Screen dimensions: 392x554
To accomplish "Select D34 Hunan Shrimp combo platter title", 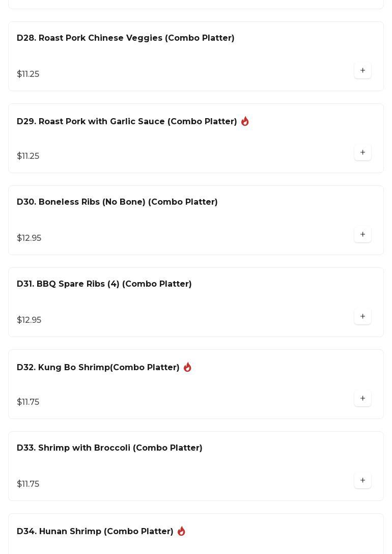I will (x=95, y=532).
